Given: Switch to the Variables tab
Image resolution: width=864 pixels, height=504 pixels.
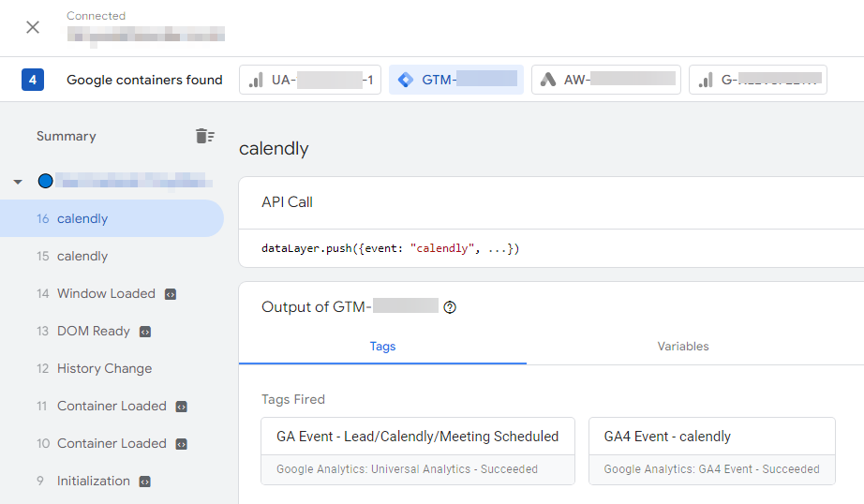Looking at the screenshot, I should click(683, 347).
